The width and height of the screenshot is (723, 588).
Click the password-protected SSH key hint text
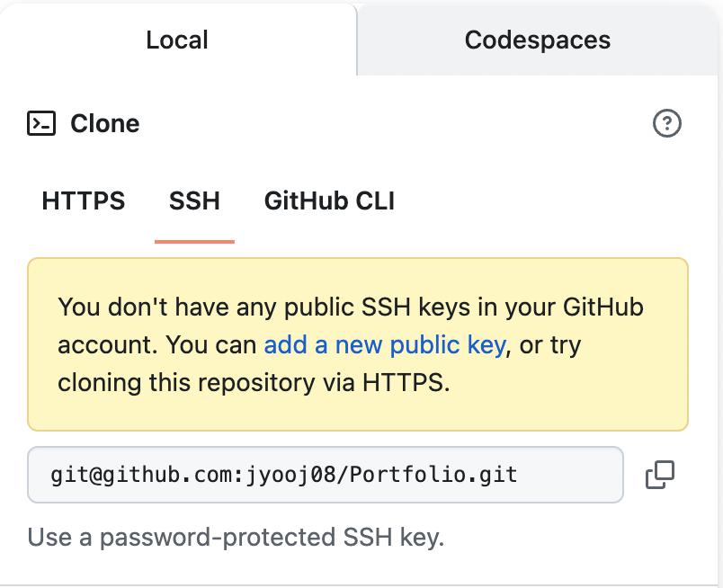pyautogui.click(x=236, y=538)
